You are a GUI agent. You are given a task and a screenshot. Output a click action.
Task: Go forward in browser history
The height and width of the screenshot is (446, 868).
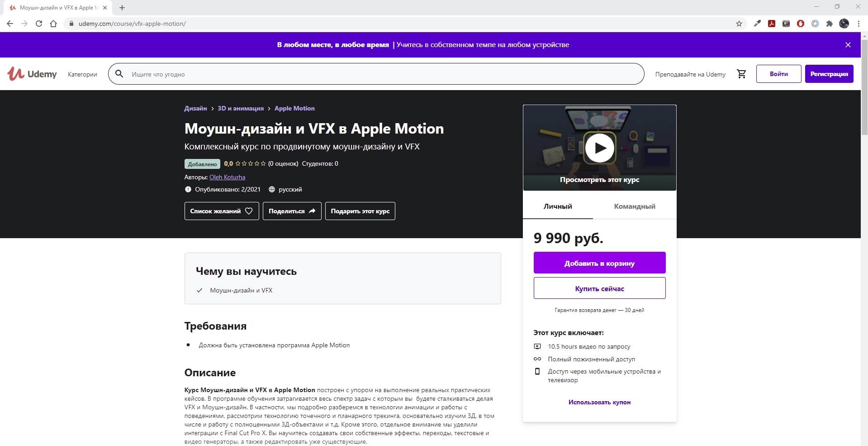(x=24, y=24)
